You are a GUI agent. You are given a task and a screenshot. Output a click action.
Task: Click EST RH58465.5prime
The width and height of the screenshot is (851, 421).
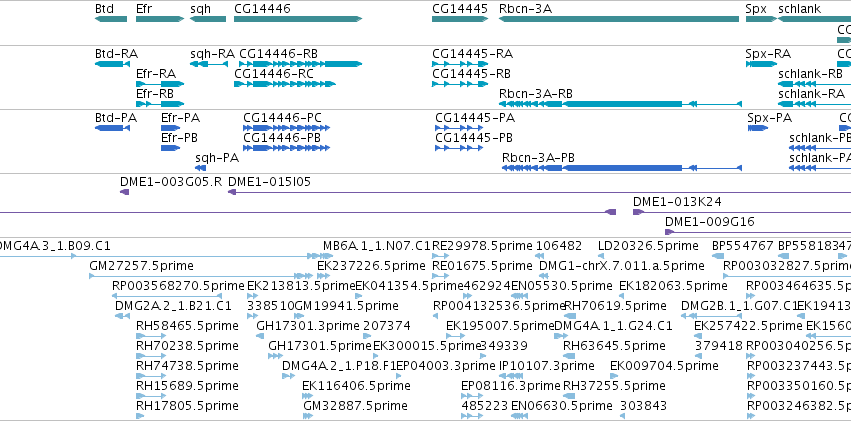(151, 336)
